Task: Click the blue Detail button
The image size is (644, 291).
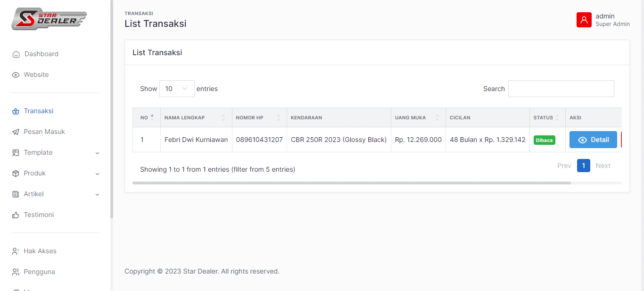Action: tap(593, 140)
